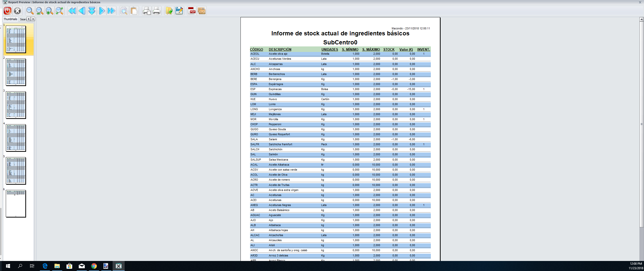Click the print icon
The height and width of the screenshot is (271, 644).
pyautogui.click(x=156, y=11)
